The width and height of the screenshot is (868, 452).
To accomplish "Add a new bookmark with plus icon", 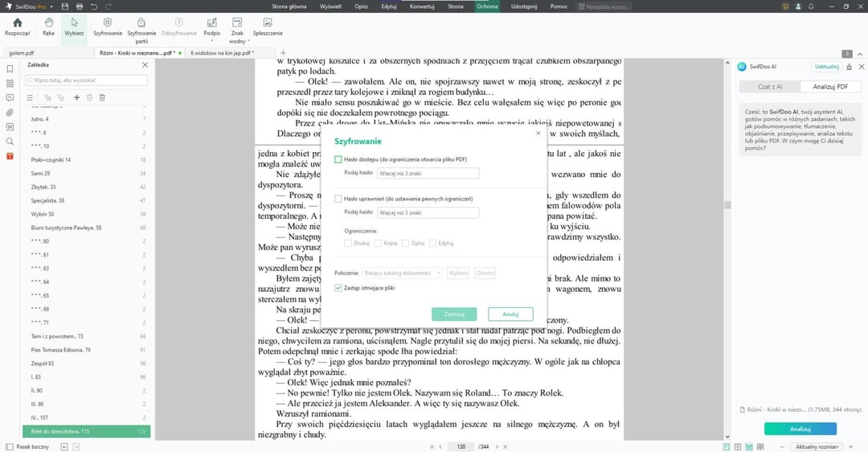I will (x=76, y=97).
